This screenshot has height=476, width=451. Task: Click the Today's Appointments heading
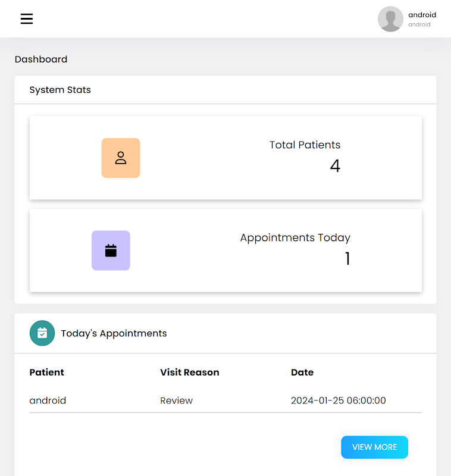pyautogui.click(x=114, y=333)
